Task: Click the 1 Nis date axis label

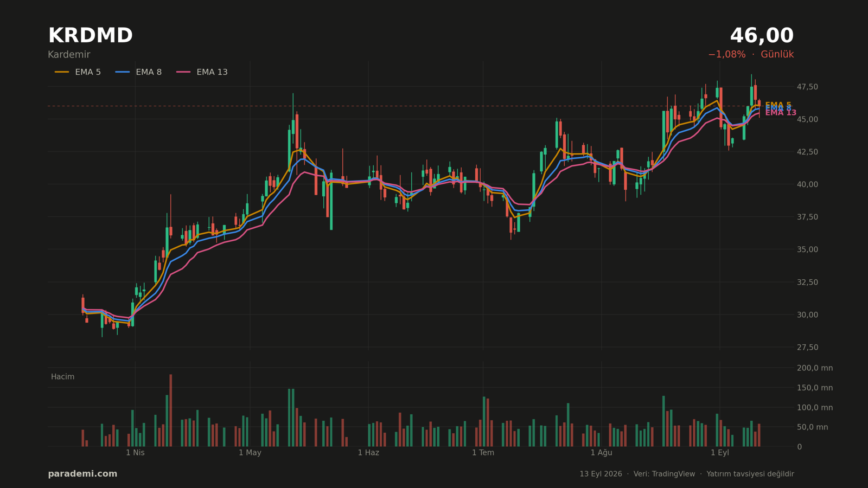Action: click(135, 453)
